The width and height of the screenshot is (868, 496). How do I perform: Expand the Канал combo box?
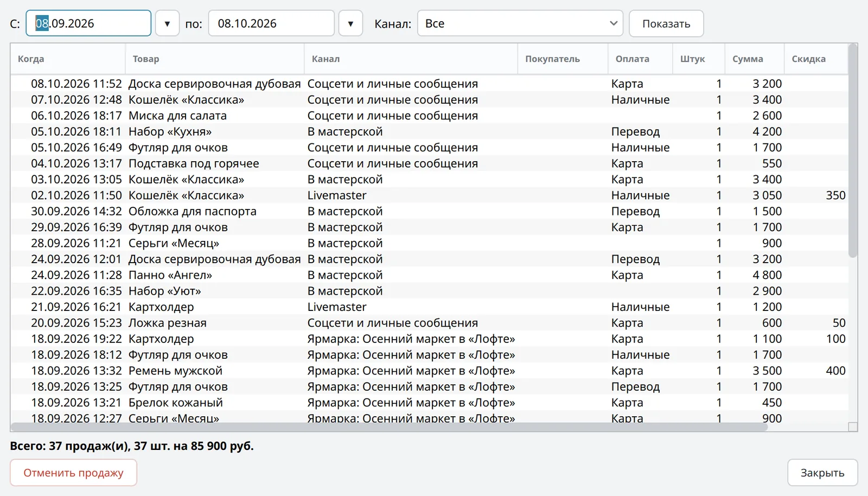coord(520,23)
